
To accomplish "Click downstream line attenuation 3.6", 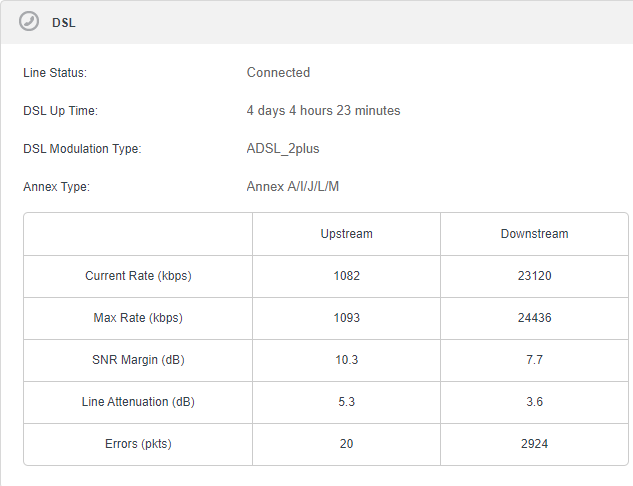I will pyautogui.click(x=534, y=402).
